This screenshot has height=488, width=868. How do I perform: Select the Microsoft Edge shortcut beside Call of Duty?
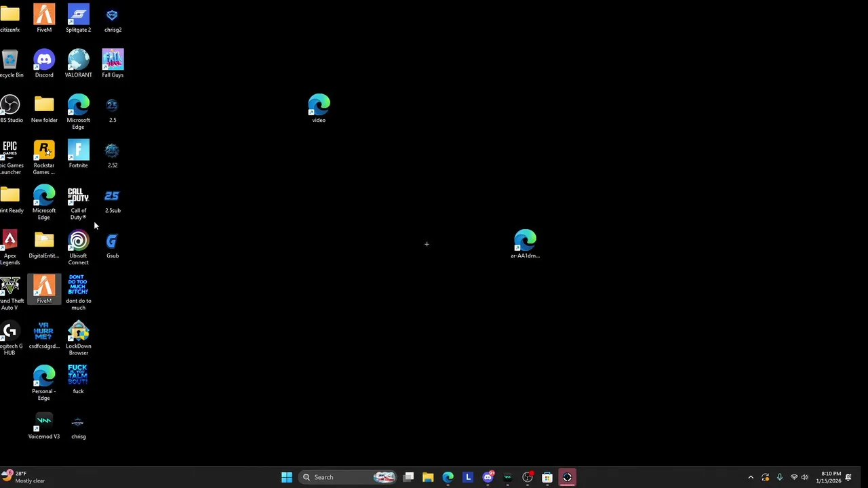click(44, 203)
